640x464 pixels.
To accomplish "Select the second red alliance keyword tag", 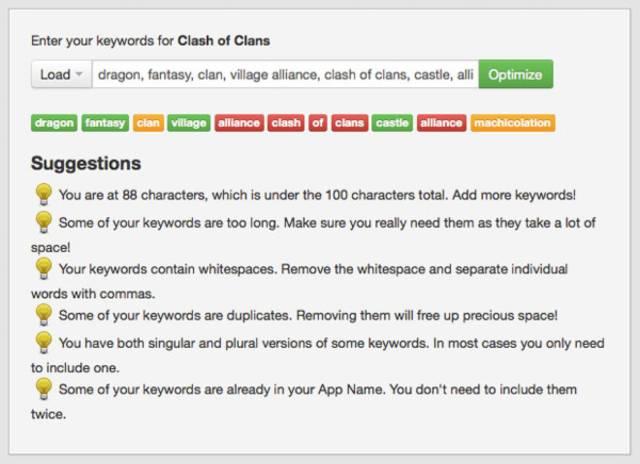I will (441, 123).
